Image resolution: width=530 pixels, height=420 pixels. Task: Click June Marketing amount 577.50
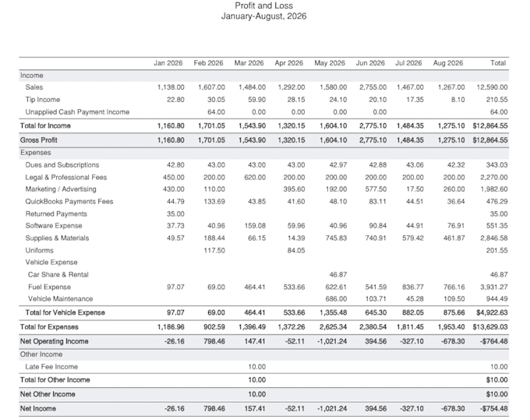coord(376,189)
